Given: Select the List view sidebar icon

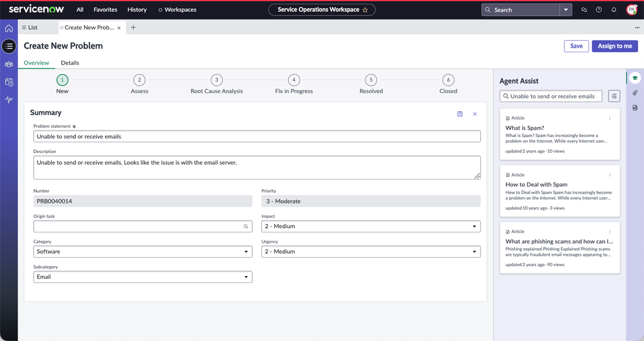Looking at the screenshot, I should pos(9,46).
